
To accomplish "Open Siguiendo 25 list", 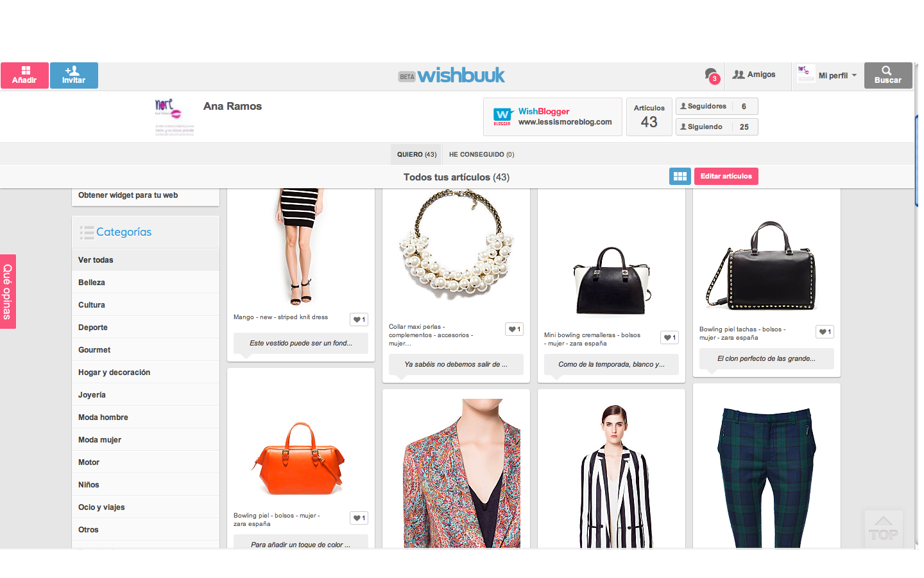I will (x=717, y=127).
